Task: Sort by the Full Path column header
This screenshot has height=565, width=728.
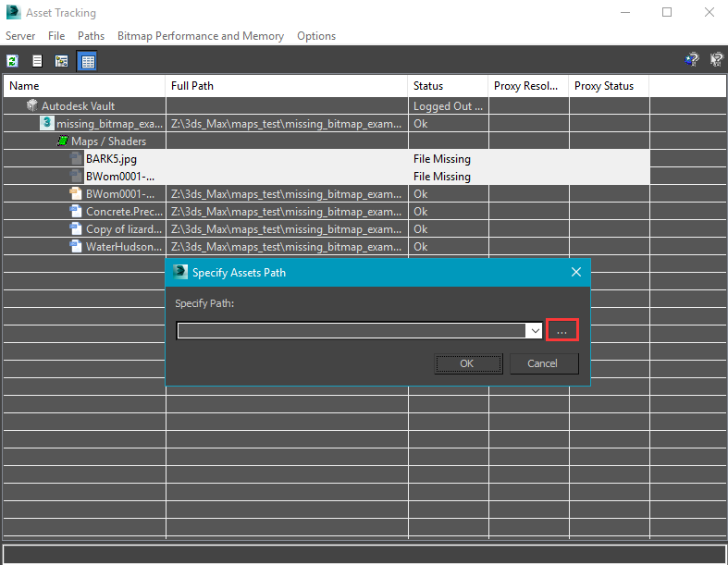Action: (287, 86)
